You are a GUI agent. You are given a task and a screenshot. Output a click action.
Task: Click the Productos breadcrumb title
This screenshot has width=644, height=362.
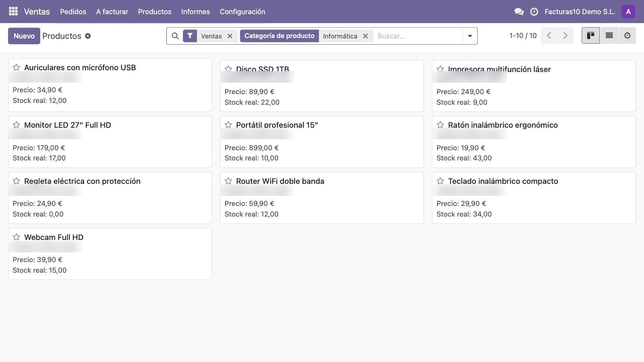62,36
